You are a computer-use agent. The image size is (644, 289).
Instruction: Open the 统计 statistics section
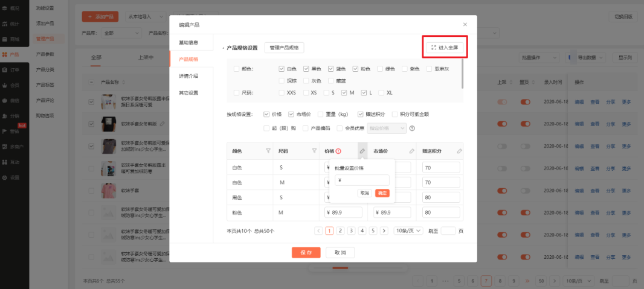11,24
